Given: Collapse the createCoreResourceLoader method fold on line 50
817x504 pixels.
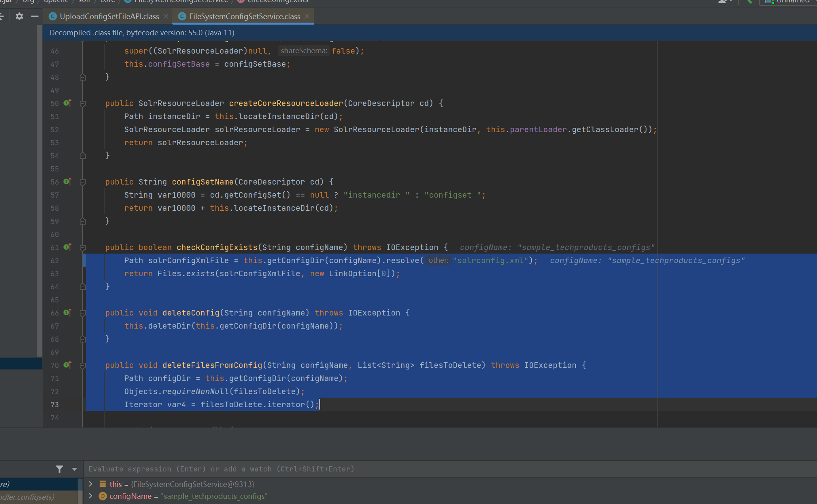Looking at the screenshot, I should tap(83, 104).
